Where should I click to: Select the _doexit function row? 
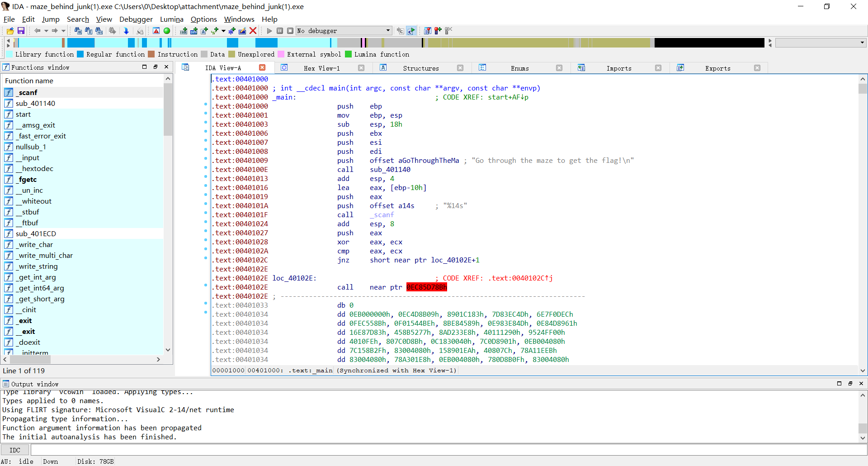tap(83, 342)
